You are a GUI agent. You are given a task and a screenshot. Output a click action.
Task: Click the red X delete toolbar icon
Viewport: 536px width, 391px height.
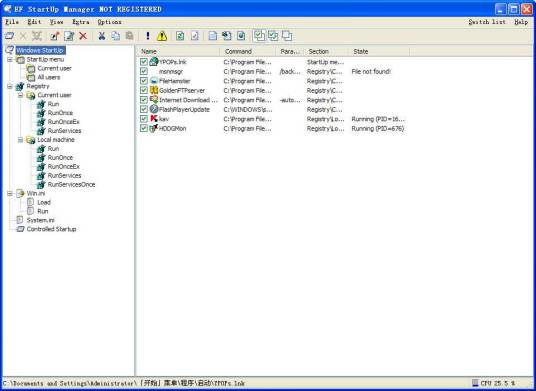[83, 36]
